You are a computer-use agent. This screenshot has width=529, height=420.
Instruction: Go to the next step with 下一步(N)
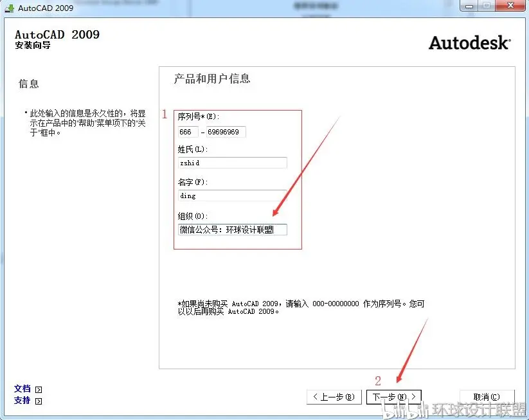tap(394, 397)
